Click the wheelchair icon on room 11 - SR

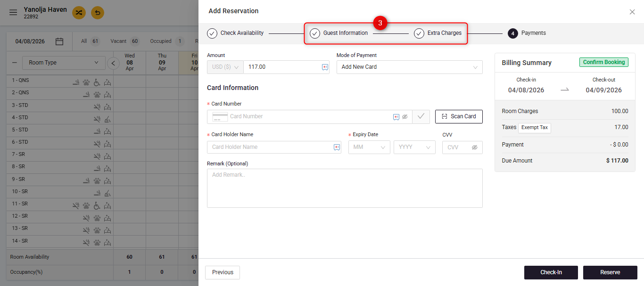(x=97, y=205)
